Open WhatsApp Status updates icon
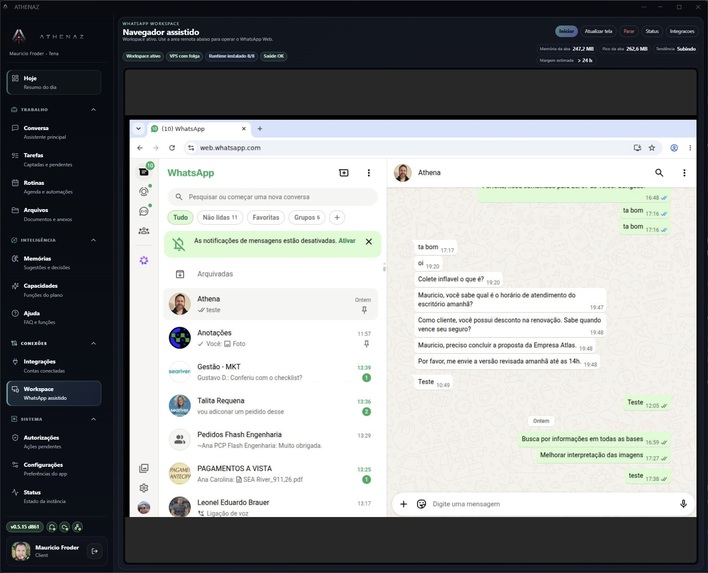The width and height of the screenshot is (708, 573). click(x=144, y=191)
